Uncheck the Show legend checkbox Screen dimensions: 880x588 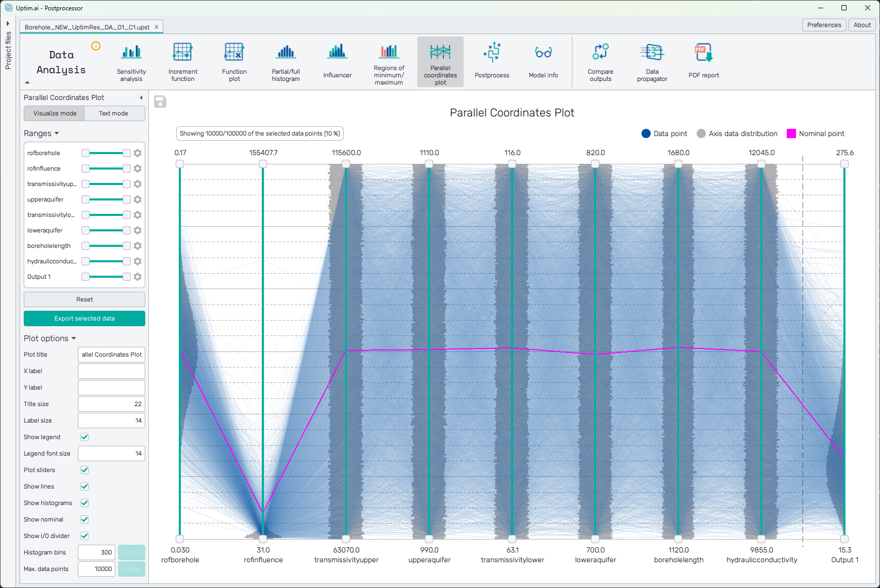(84, 437)
